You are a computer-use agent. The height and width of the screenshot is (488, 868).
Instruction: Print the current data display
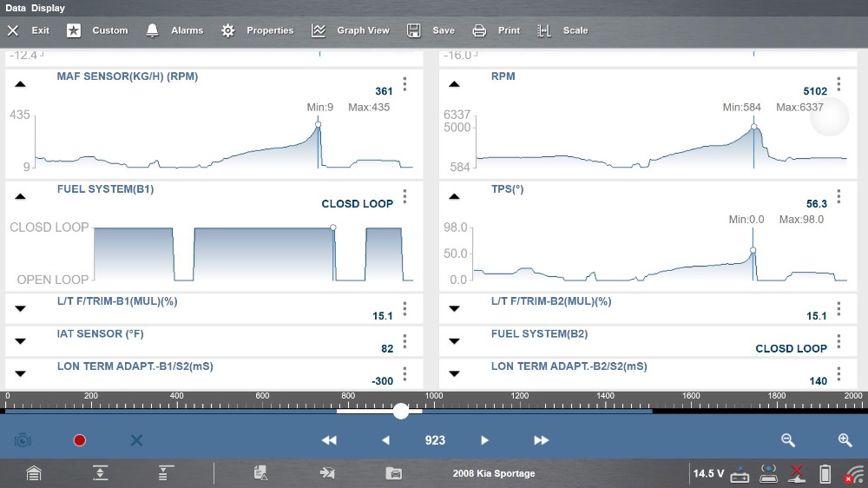[x=496, y=30]
